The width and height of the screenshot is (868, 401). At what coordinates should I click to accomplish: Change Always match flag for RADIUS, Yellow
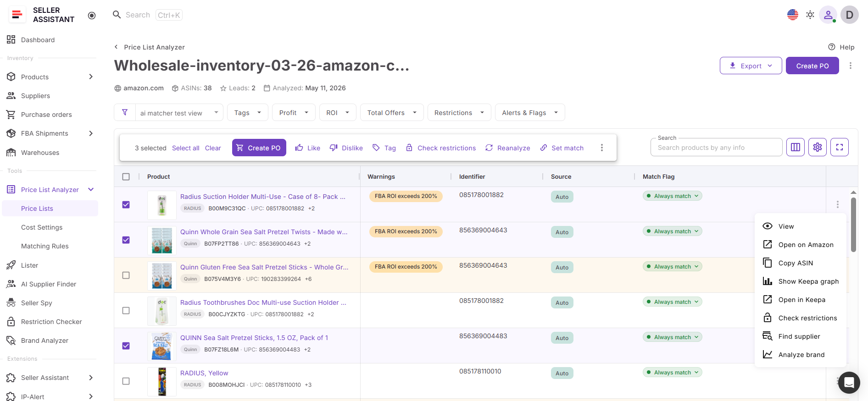pos(673,372)
